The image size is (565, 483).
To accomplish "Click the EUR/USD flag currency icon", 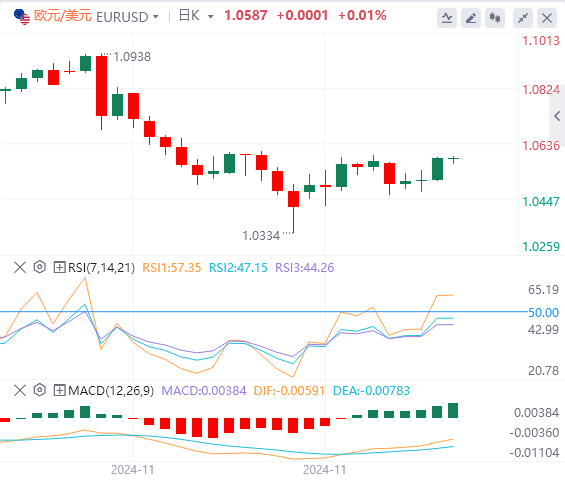I will [22, 17].
